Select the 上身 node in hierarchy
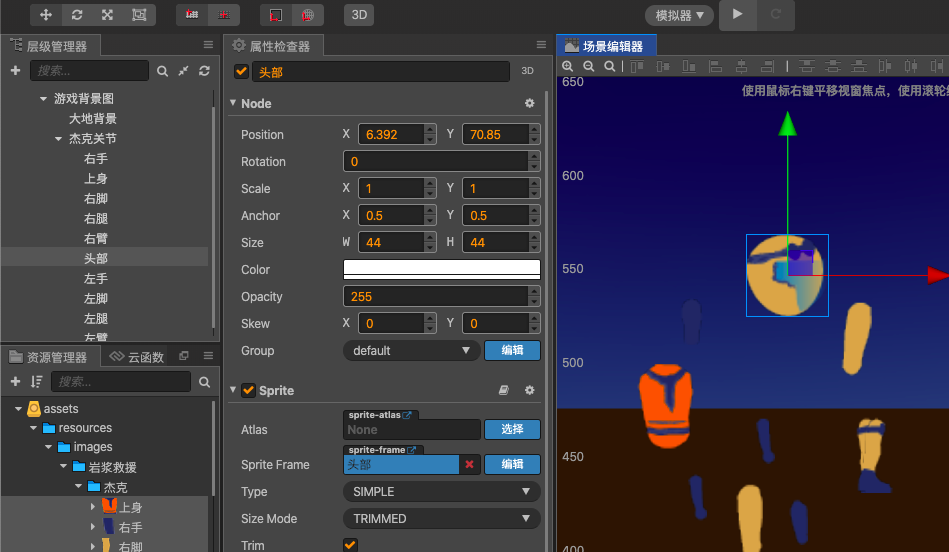The width and height of the screenshot is (949, 552). (96, 179)
